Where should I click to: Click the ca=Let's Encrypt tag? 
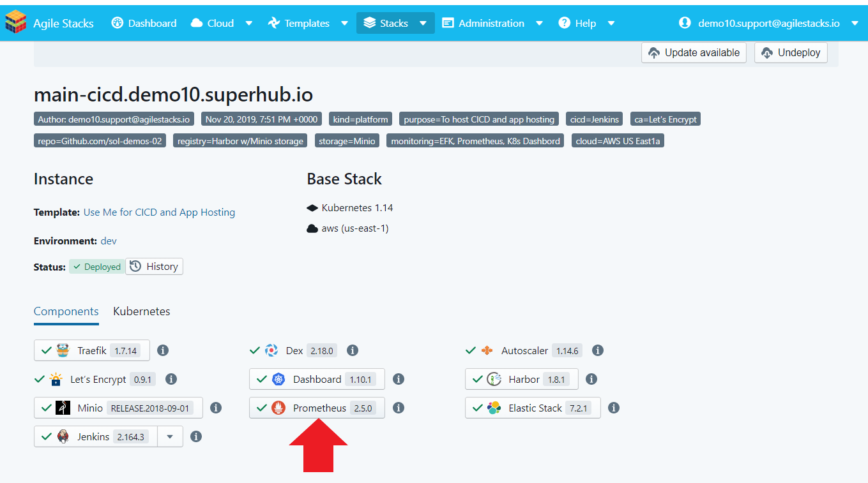point(666,119)
